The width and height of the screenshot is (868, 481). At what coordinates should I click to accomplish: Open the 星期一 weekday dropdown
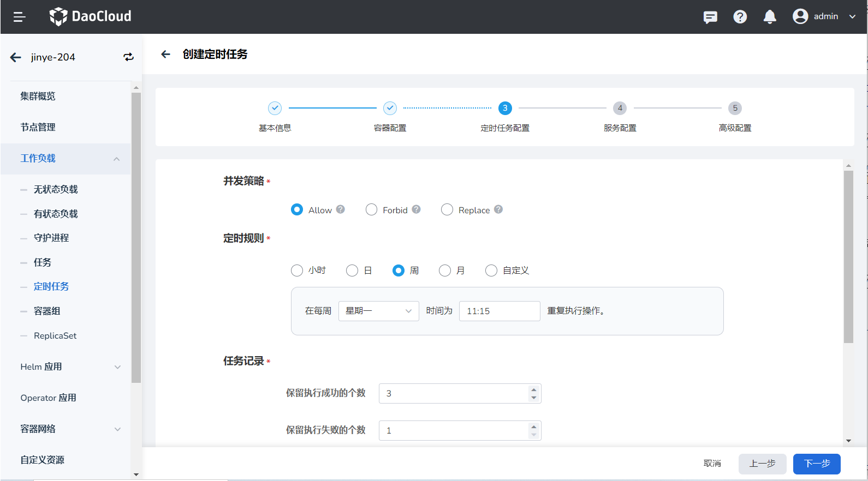coord(378,311)
